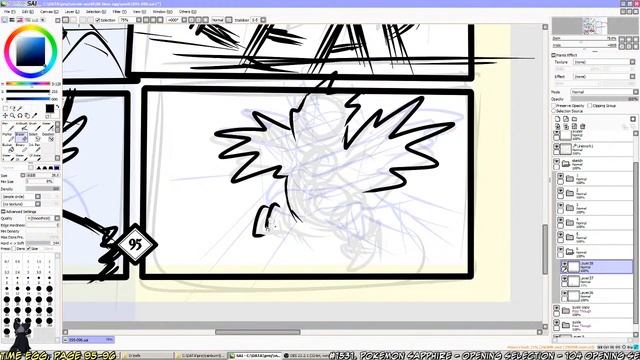Screen dimensions: 640x360
Task: Toggle Clipping Group checkbox
Action: click(x=589, y=106)
